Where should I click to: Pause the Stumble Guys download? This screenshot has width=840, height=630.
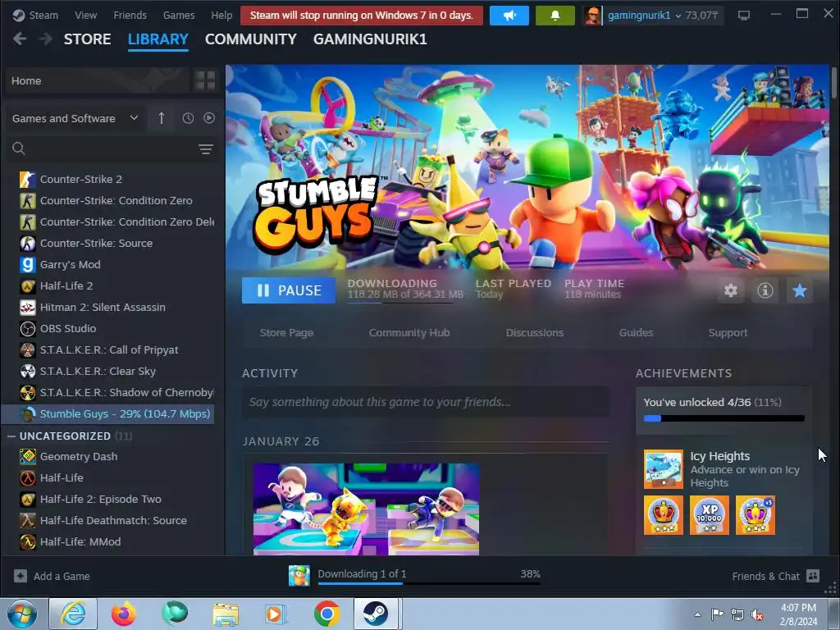point(289,290)
